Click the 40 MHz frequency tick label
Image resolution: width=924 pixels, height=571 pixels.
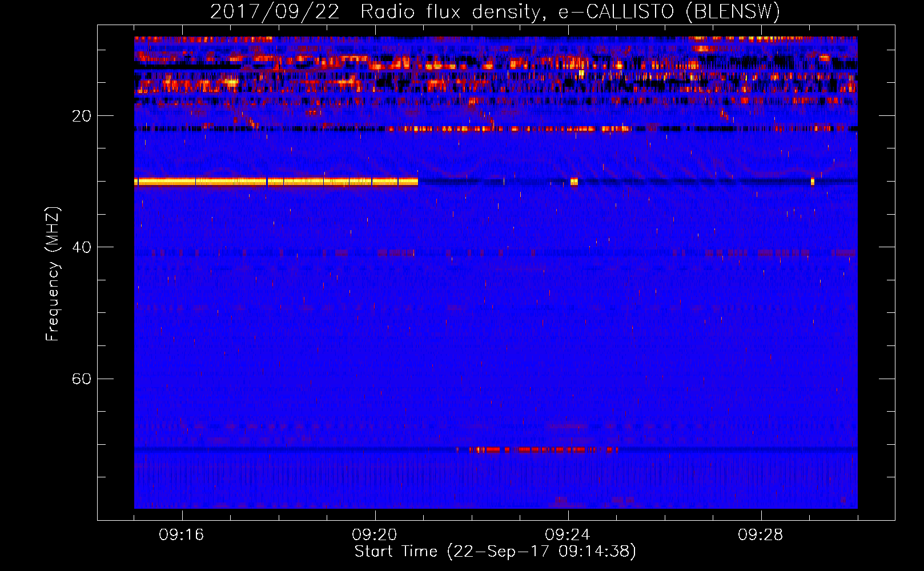pos(81,247)
